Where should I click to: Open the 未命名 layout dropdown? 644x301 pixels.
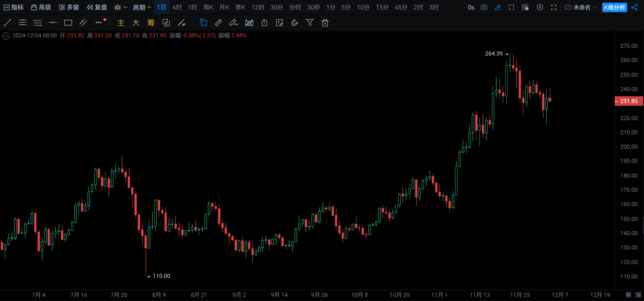pos(581,7)
